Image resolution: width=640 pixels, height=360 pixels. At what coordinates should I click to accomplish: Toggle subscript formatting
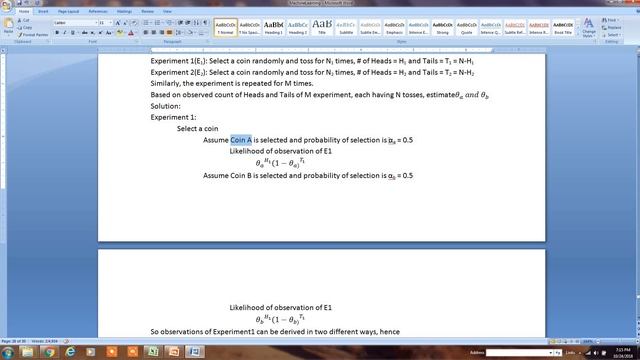click(x=93, y=33)
